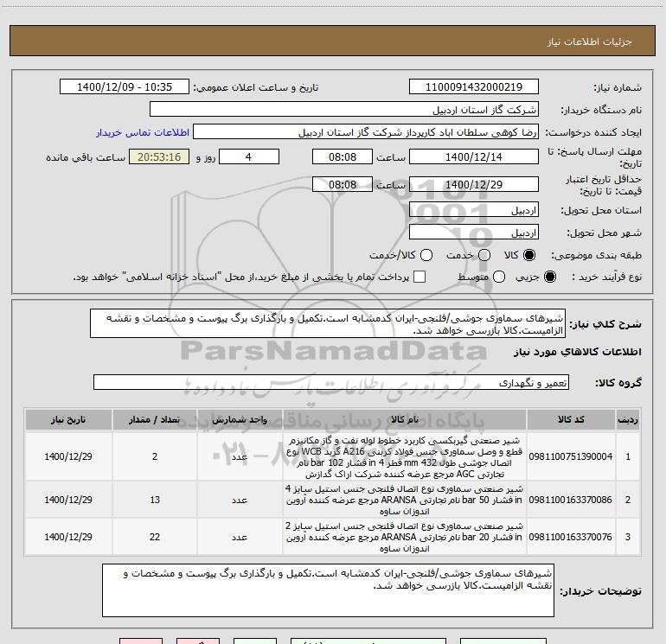Click the row 1 item description with AGC

pos(405,457)
